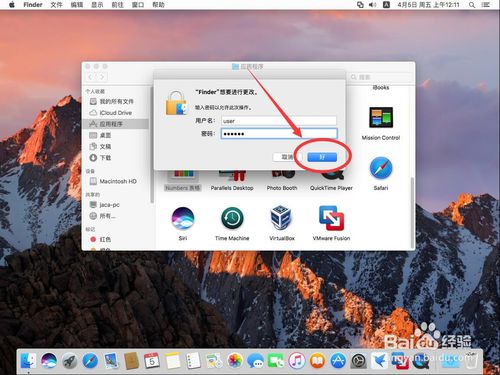The image size is (500, 375).
Task: Open Maps from the Dock
Action: (x=214, y=361)
